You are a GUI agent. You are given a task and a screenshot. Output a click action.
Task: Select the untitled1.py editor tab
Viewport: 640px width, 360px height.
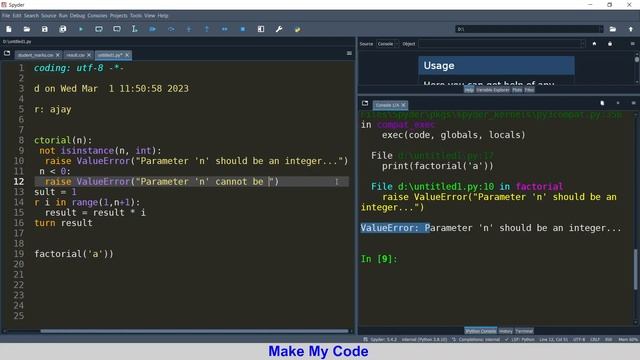coord(109,55)
